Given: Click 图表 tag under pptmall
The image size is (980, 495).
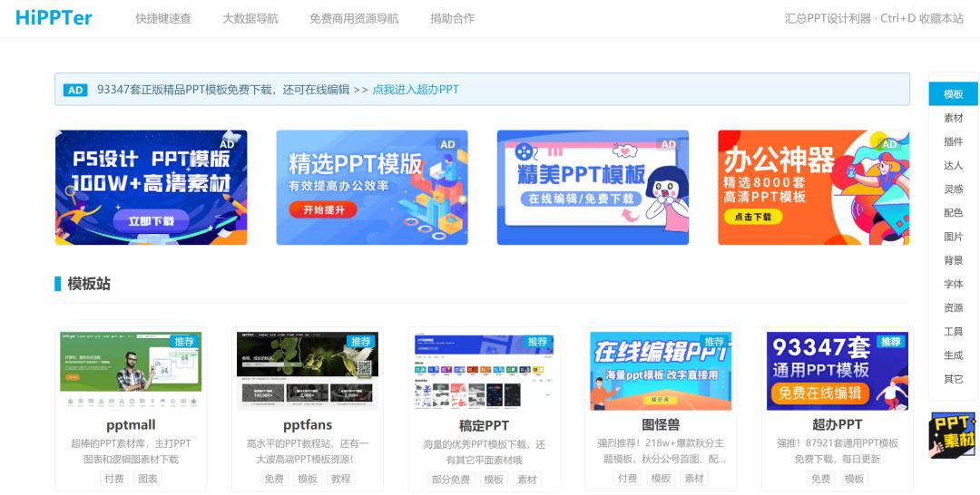Looking at the screenshot, I should click(148, 479).
